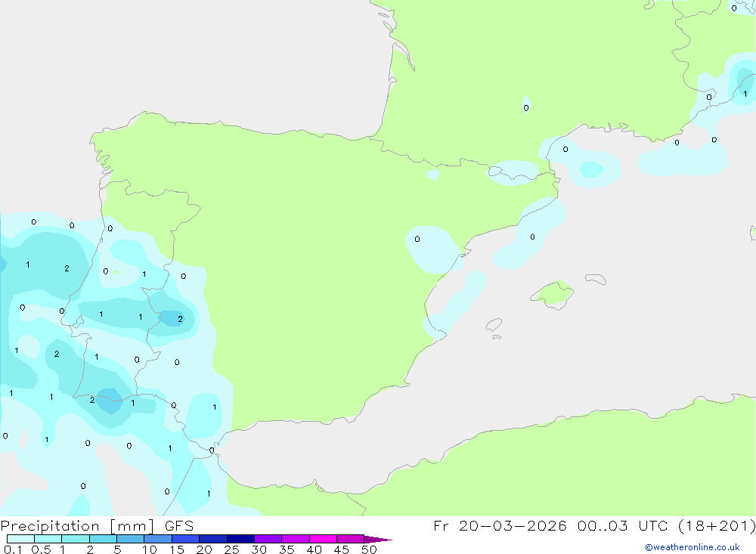Click the '45' legend scale label
This screenshot has height=554, width=756.
pyautogui.click(x=342, y=549)
